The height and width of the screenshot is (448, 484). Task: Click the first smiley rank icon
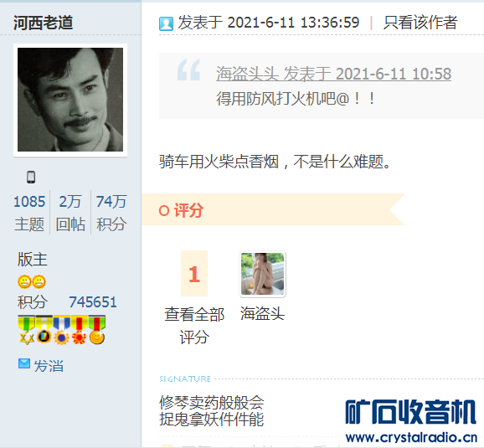[24, 281]
